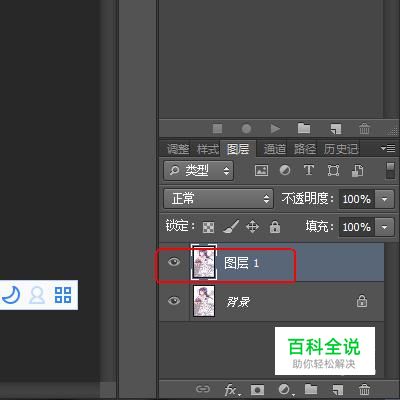
Task: Open the 不透明度 slider arrow
Action: (384, 199)
